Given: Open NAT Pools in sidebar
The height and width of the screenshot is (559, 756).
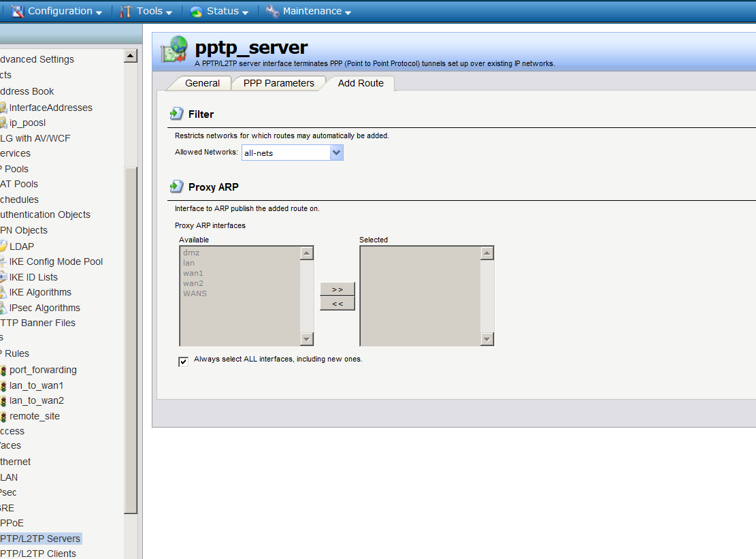Looking at the screenshot, I should click(19, 184).
